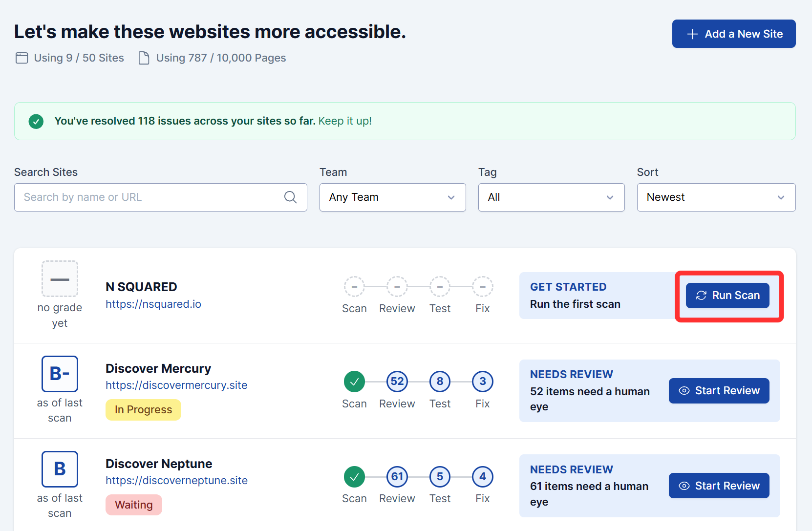Open the https://discovermercury.site link
The width and height of the screenshot is (812, 531).
176,385
